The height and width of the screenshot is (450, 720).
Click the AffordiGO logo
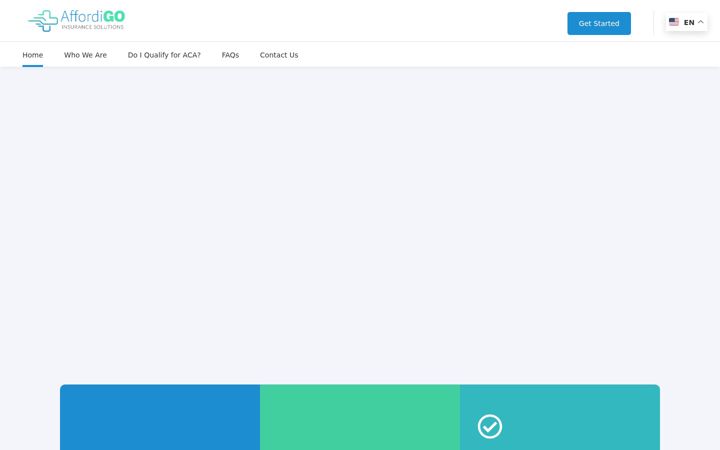[x=76, y=21]
